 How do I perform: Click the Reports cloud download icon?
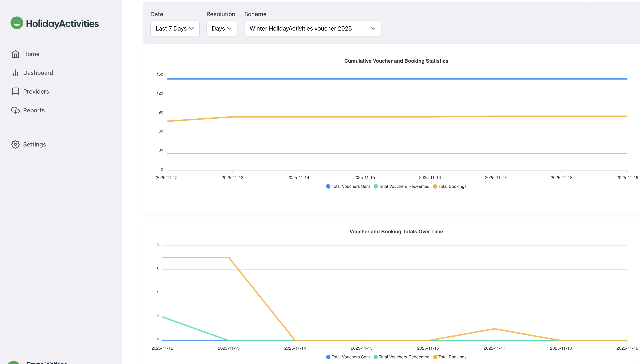(15, 110)
